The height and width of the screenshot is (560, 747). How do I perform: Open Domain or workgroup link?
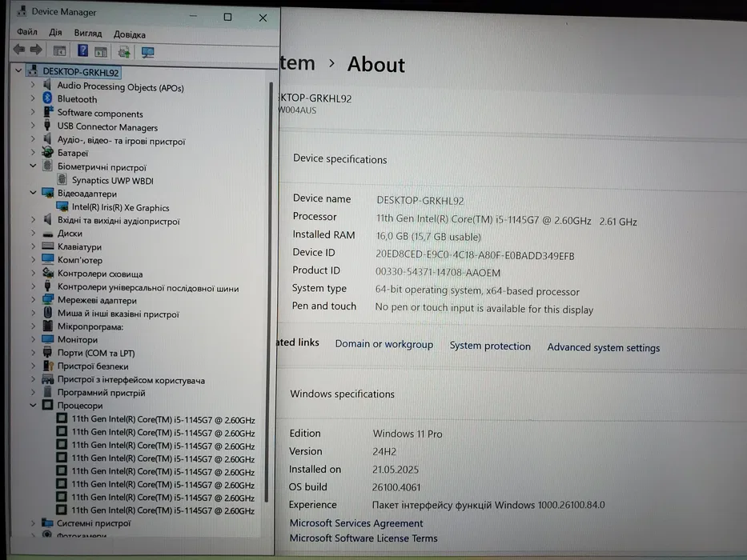(384, 344)
